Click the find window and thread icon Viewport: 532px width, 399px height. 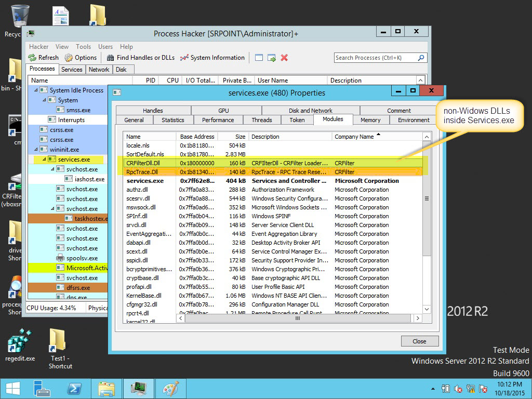click(x=272, y=58)
